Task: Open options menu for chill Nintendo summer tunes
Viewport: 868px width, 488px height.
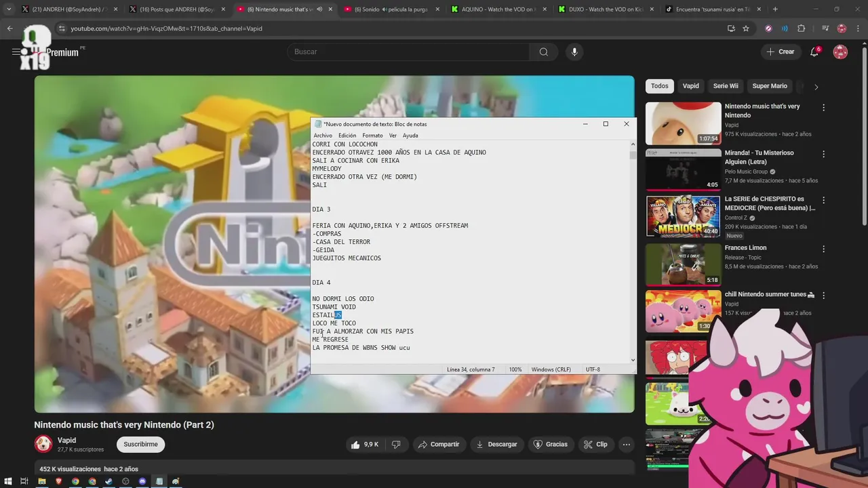Action: click(x=824, y=296)
